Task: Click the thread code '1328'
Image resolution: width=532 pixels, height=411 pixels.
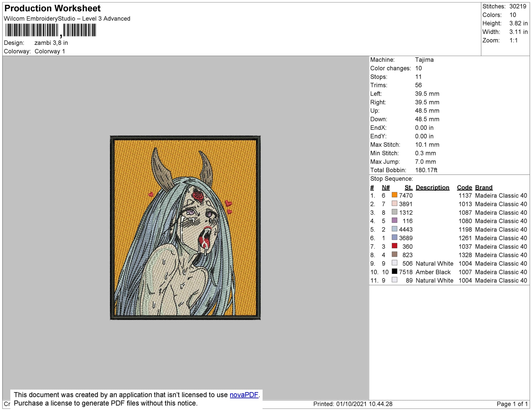Action: click(465, 255)
